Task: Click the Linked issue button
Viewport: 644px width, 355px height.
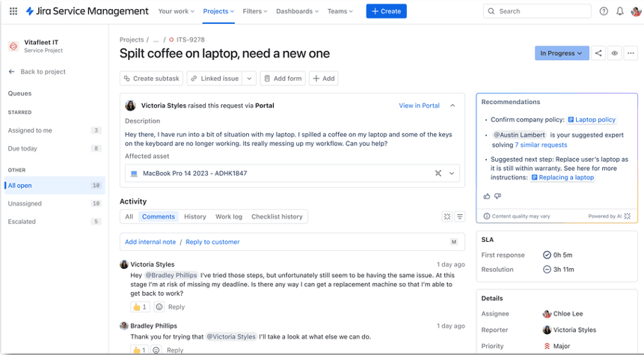Action: tap(215, 78)
